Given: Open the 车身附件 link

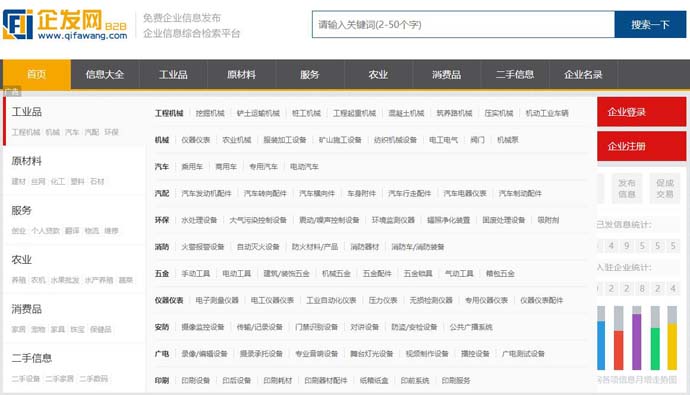Looking at the screenshot, I should coord(361,193).
